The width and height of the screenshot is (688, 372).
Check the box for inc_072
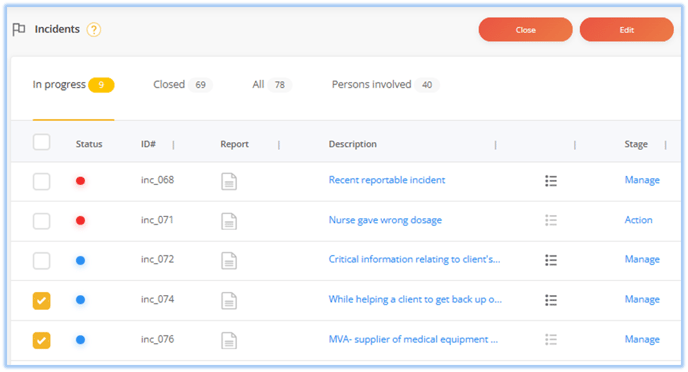42,261
